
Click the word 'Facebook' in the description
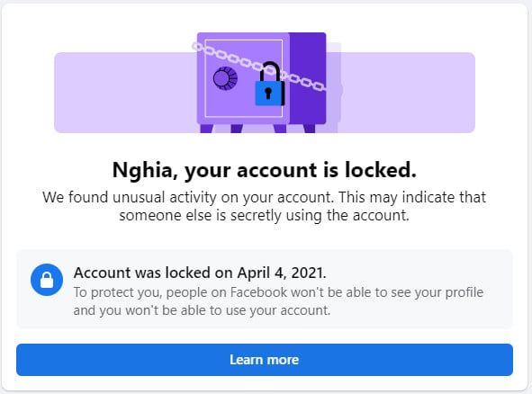tap(258, 292)
